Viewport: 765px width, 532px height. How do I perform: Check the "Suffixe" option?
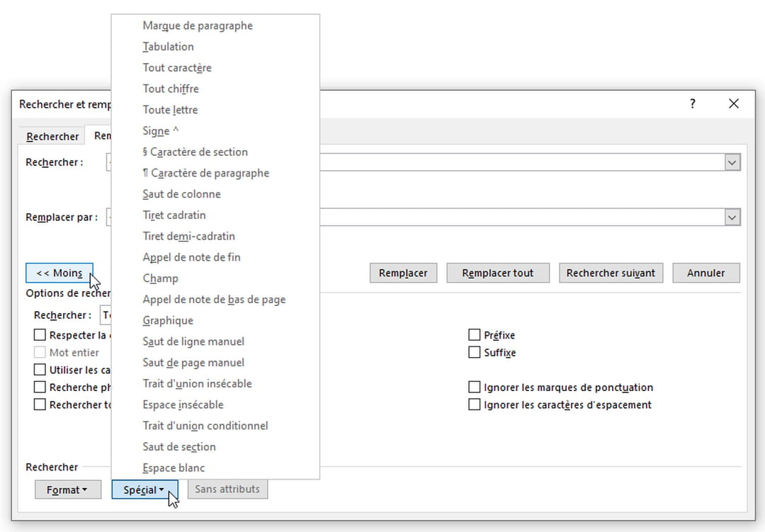tap(474, 352)
